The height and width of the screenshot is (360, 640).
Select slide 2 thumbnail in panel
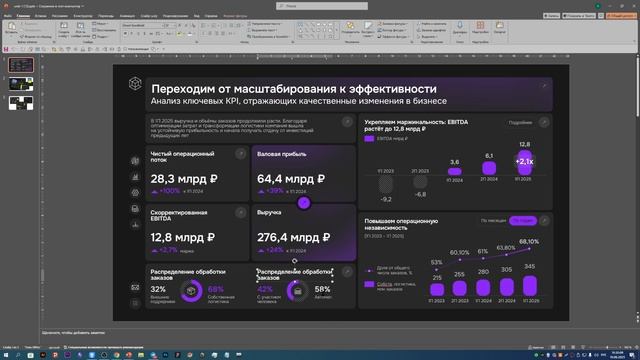21,84
